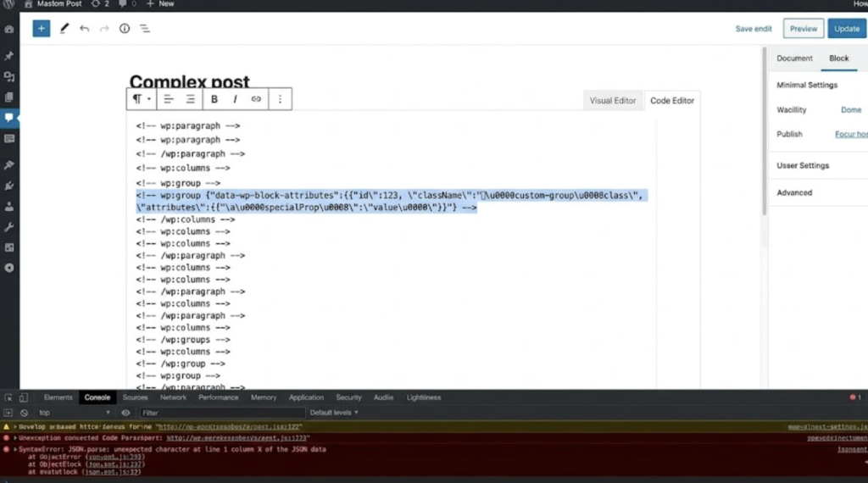Click the blue add block plus button

tap(41, 28)
